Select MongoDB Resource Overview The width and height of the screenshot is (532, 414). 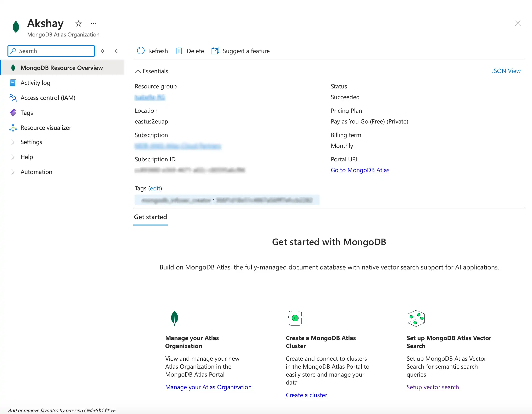coord(62,68)
